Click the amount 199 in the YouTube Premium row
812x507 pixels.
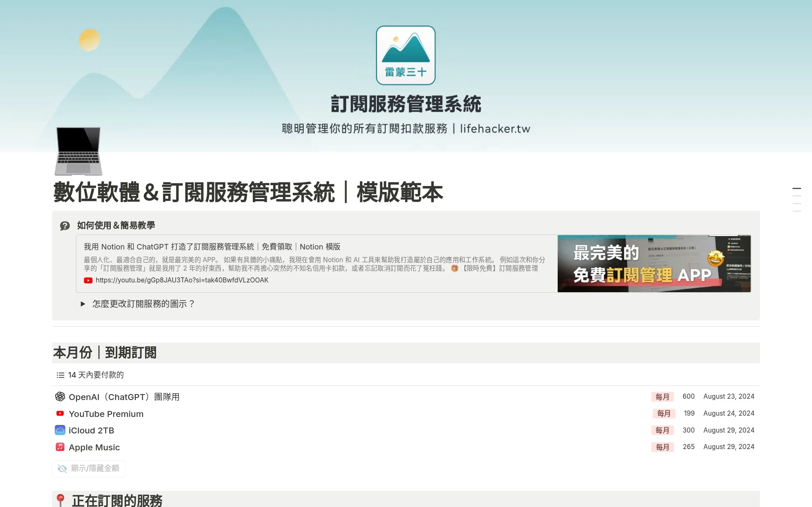[689, 414]
